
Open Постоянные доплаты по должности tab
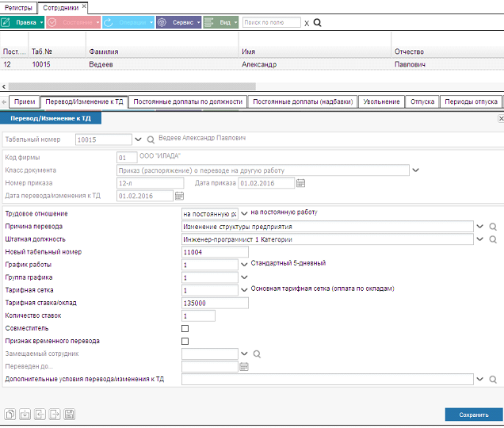[188, 101]
